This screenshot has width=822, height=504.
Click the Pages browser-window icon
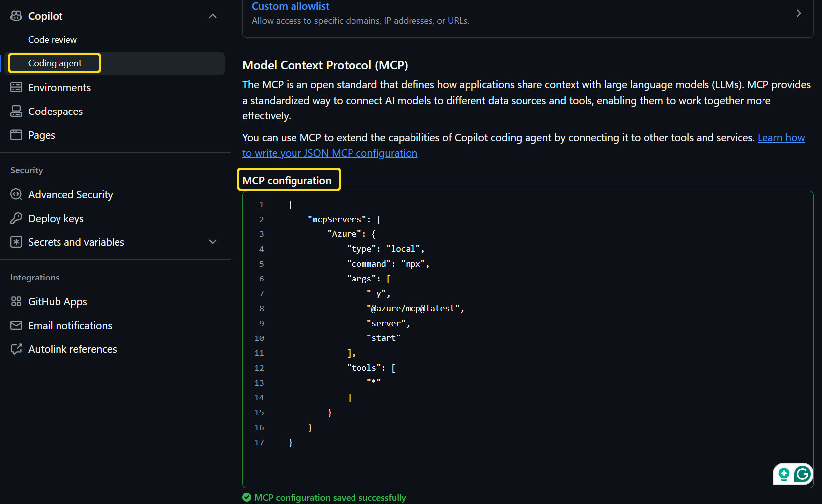16,135
